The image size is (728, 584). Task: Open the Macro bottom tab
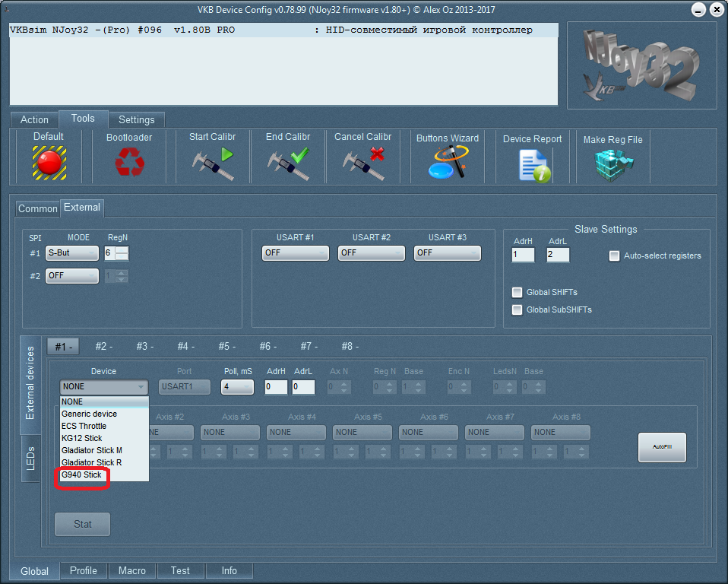point(132,571)
